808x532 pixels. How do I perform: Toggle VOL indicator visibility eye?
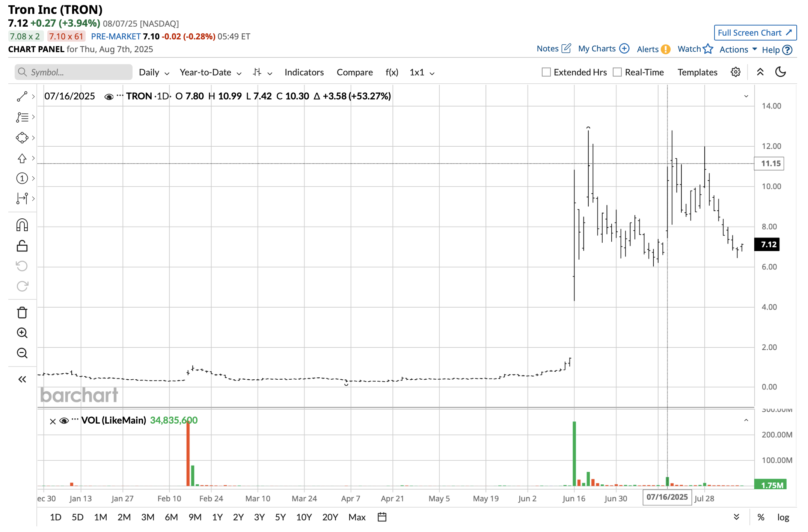point(64,421)
